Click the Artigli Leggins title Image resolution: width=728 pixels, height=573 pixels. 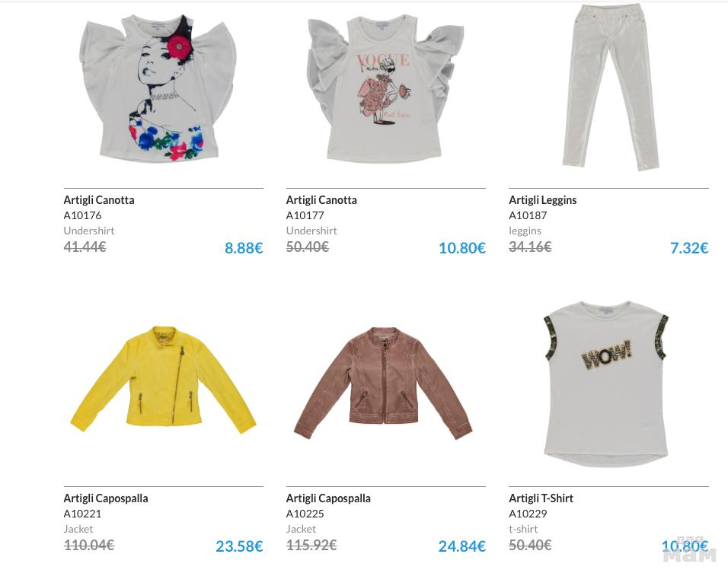[542, 200]
